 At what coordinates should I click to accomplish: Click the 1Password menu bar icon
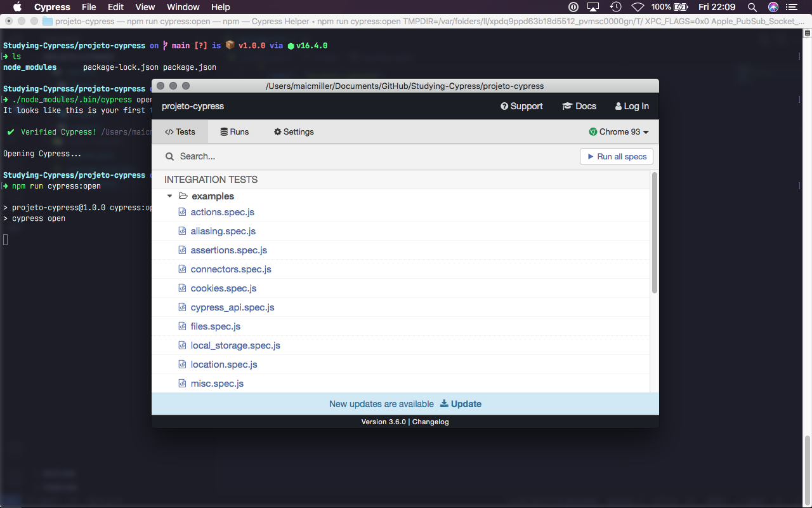click(x=573, y=7)
